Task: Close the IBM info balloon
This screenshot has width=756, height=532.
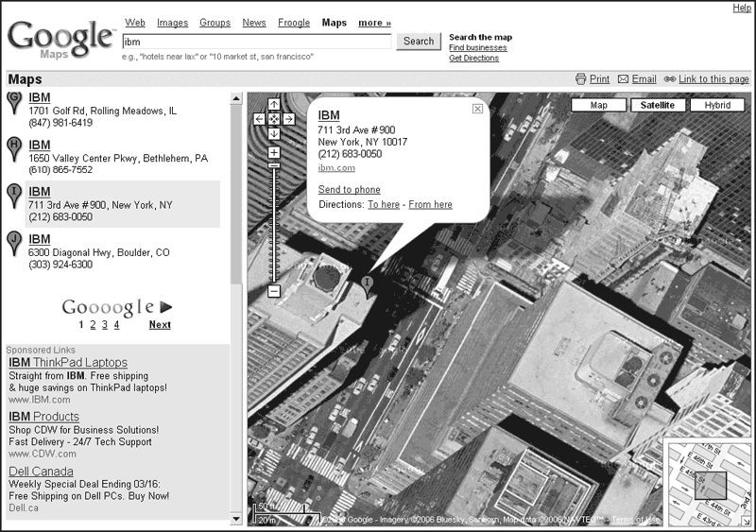Action: 477,109
